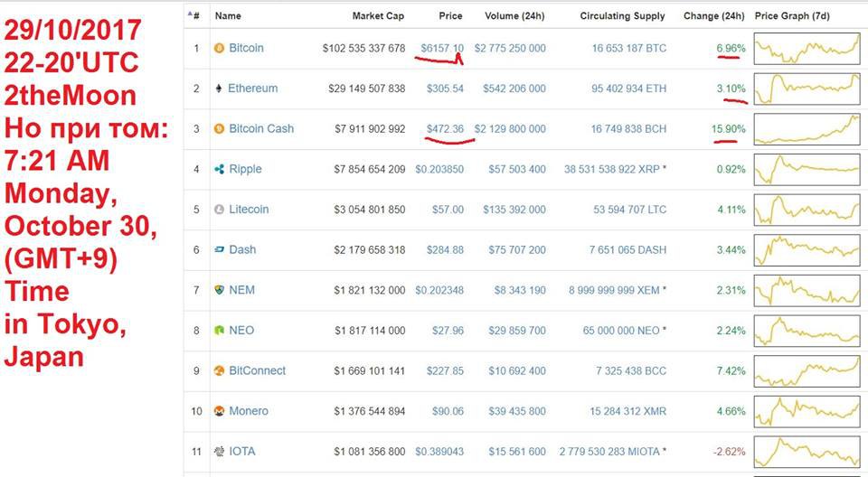Click the Bitcoin coin icon
The image size is (868, 477).
pos(219,48)
